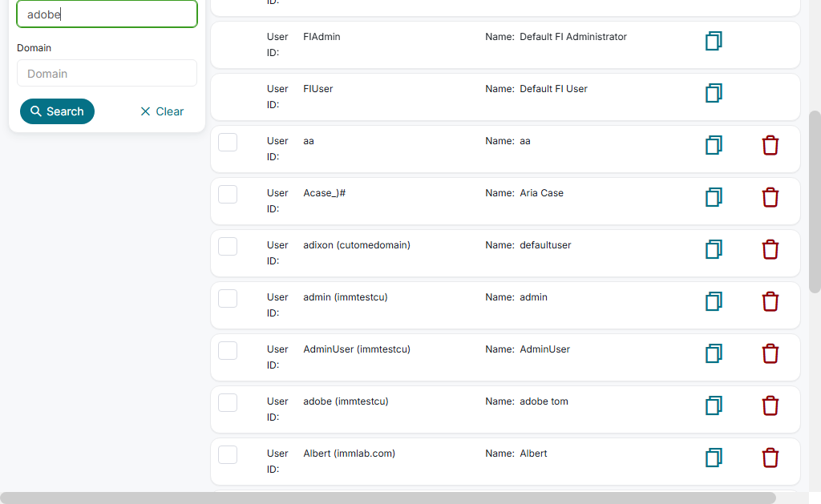Viewport: 821px width, 504px height.
Task: Copy the adixon user entry
Action: 714,249
